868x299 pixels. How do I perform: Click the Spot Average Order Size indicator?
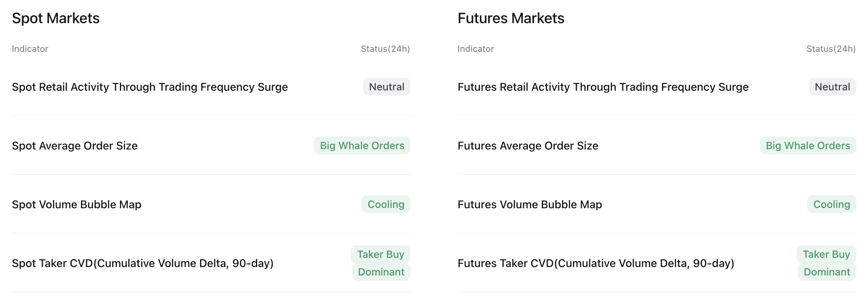(x=75, y=146)
